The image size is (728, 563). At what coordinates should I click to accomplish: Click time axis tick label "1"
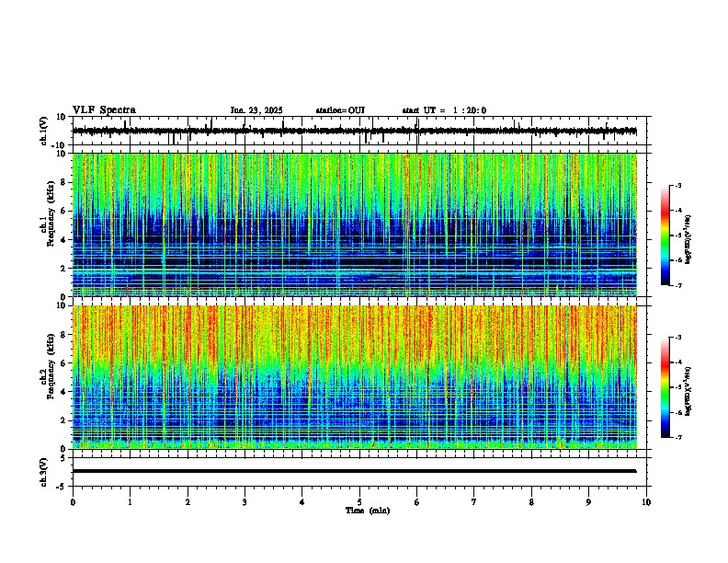pos(130,502)
